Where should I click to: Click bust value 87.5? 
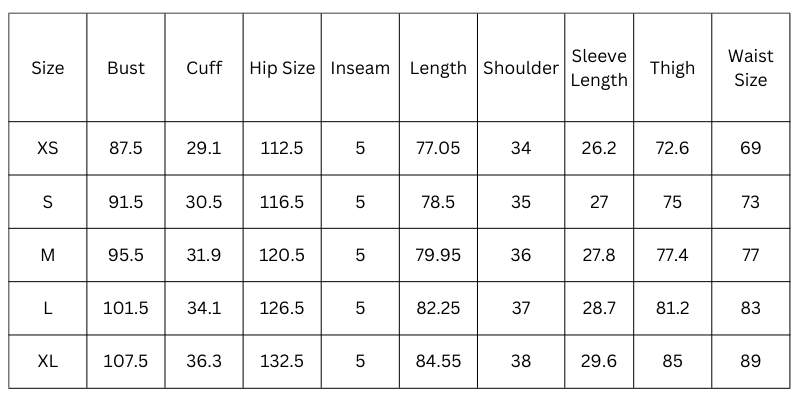(x=126, y=148)
